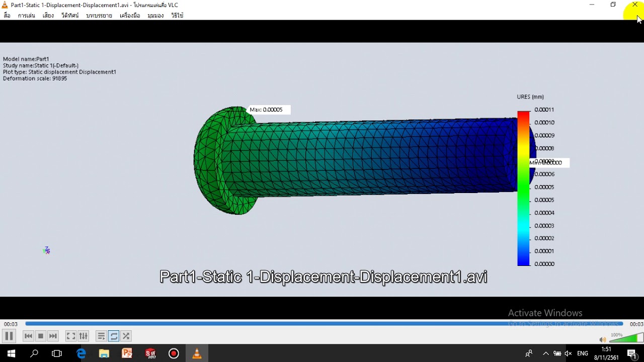Seek within the video progress bar

324,324
